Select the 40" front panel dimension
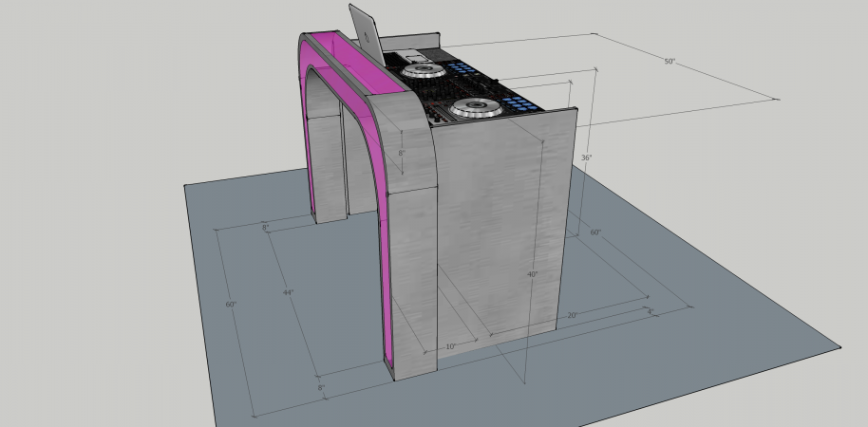Viewport: 868px width, 427px height. [532, 274]
